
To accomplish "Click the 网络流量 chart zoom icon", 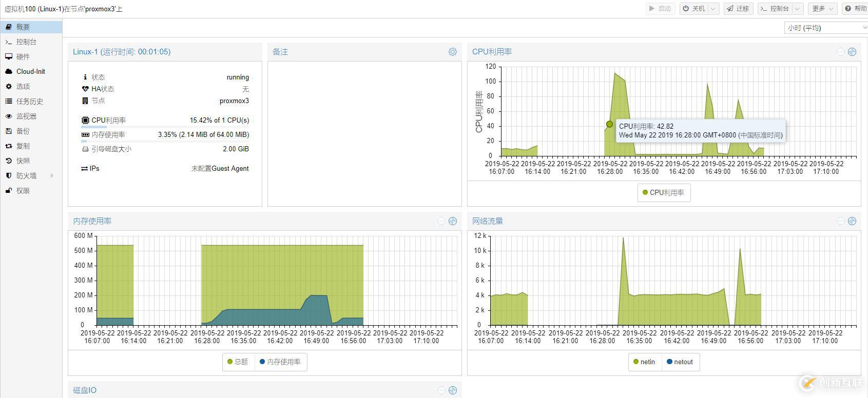I will pos(852,221).
